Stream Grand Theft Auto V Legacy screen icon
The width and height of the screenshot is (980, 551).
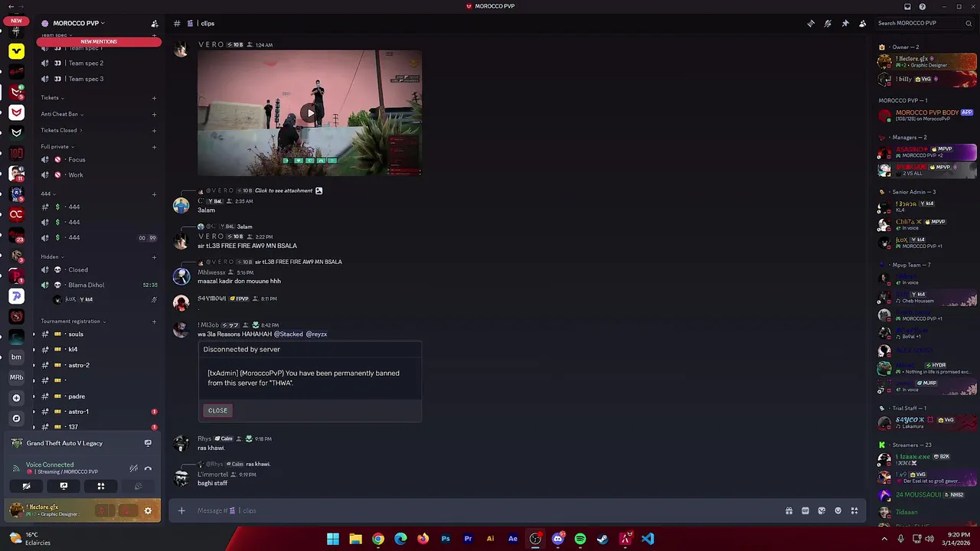tap(148, 443)
